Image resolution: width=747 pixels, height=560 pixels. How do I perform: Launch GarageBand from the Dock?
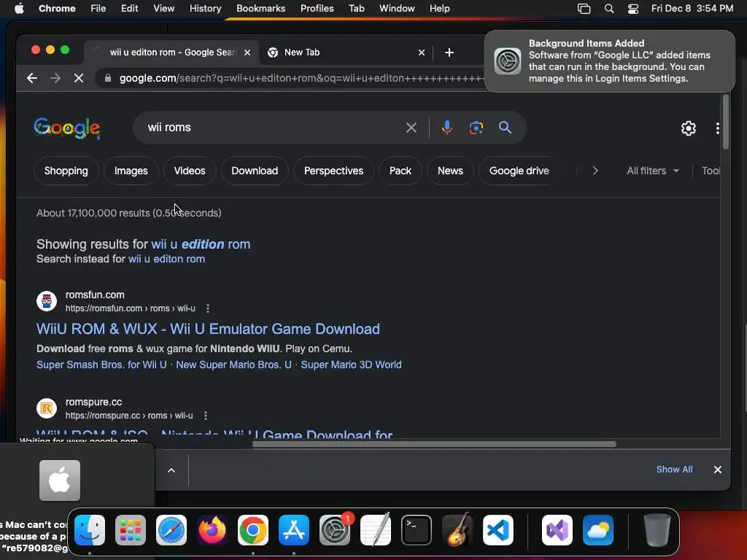(x=457, y=530)
